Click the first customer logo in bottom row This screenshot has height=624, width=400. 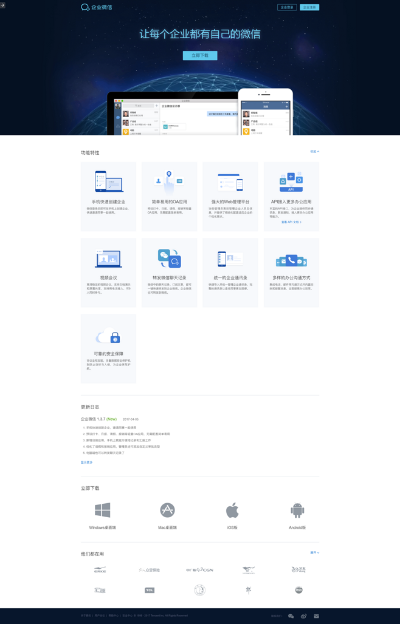(100, 590)
